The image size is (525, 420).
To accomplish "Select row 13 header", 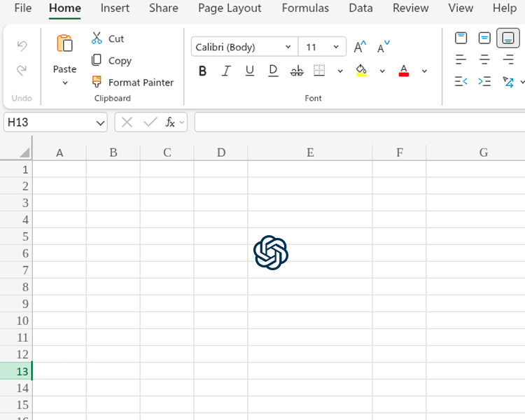I will (x=16, y=372).
